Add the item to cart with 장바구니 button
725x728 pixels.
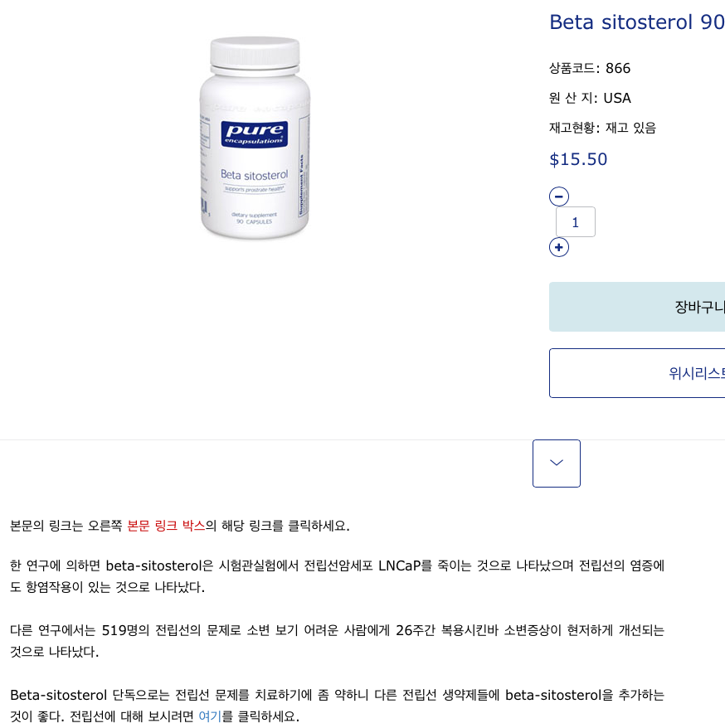click(x=637, y=307)
